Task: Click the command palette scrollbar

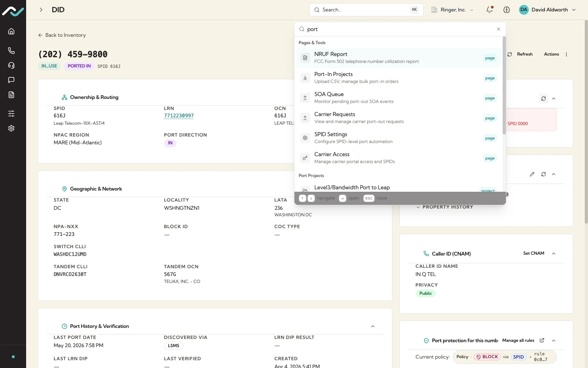Action: tap(504, 86)
